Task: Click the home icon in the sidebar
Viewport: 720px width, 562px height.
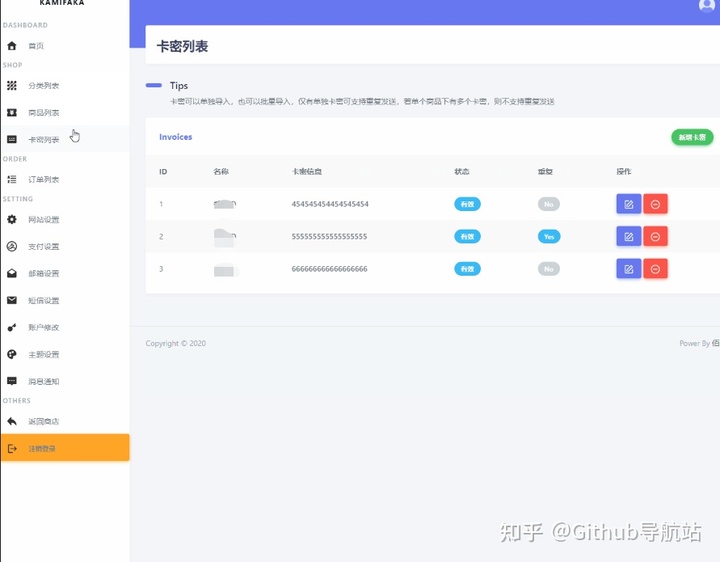Action: click(x=12, y=45)
